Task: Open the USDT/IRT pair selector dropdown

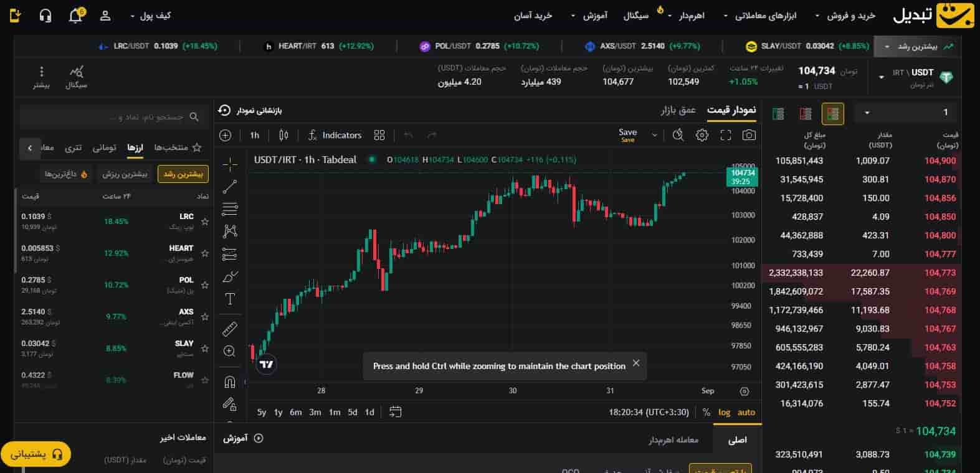Action: pyautogui.click(x=882, y=77)
